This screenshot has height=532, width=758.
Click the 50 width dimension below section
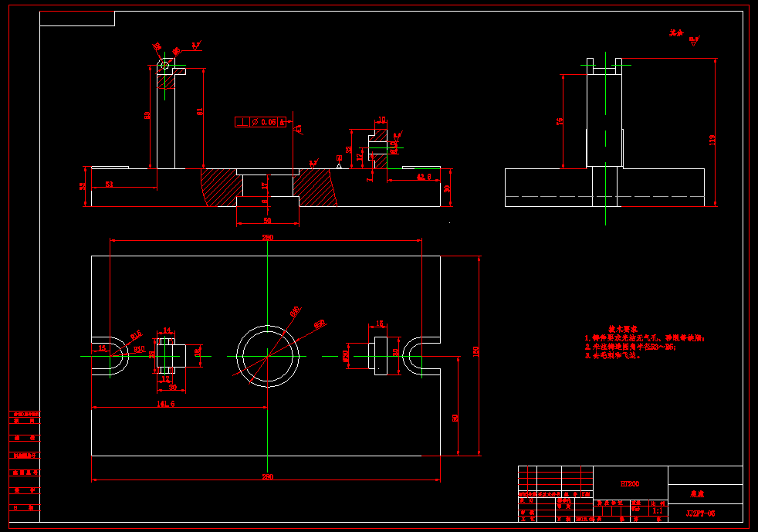pyautogui.click(x=267, y=221)
